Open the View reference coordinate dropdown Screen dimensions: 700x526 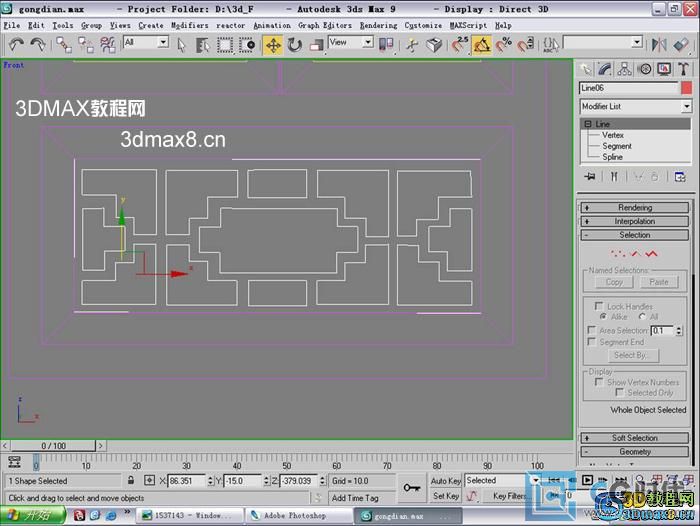coord(367,42)
